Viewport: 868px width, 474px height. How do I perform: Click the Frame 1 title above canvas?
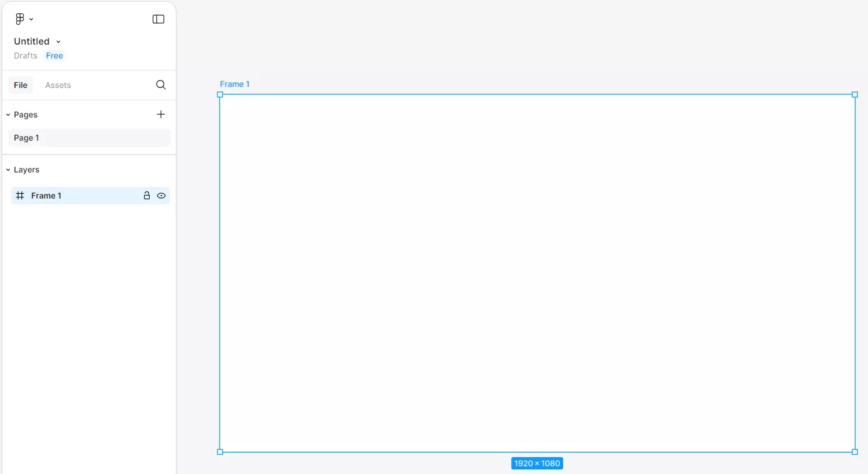click(235, 84)
